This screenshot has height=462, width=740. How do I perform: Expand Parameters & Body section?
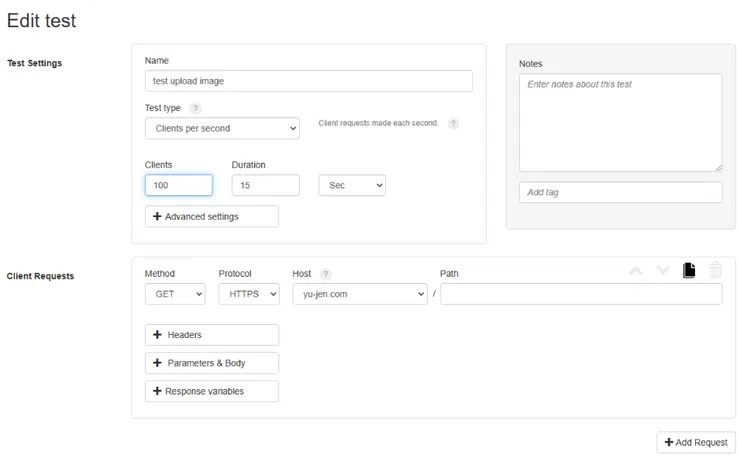click(212, 363)
